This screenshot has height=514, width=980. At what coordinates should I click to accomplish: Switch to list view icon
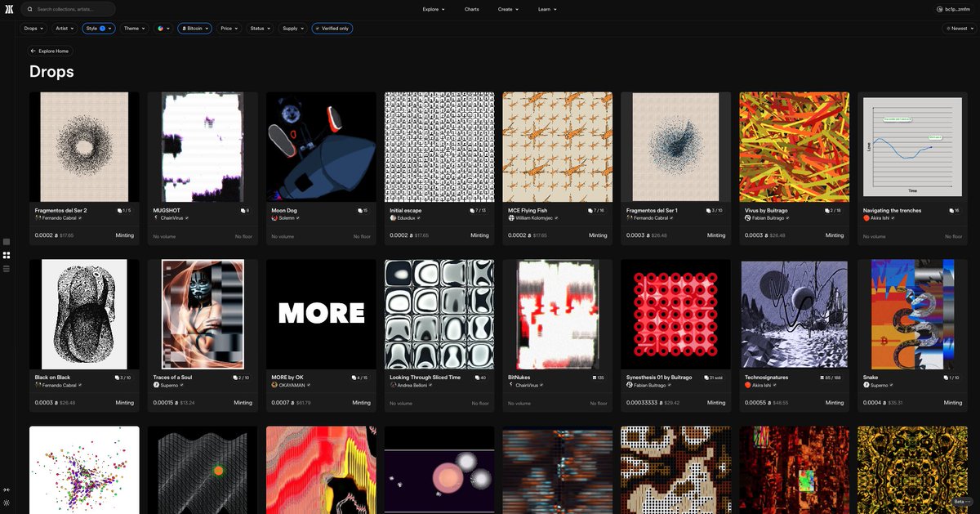pos(7,268)
